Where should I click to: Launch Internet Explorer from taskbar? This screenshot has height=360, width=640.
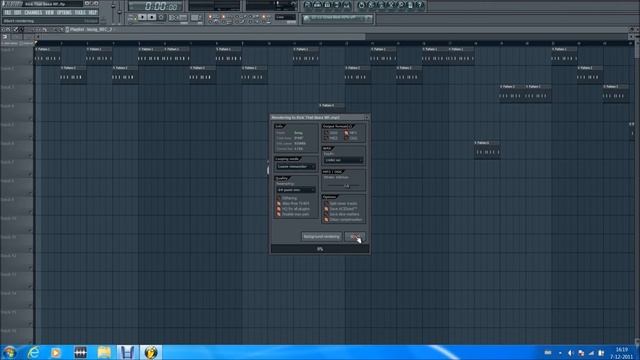coord(33,352)
